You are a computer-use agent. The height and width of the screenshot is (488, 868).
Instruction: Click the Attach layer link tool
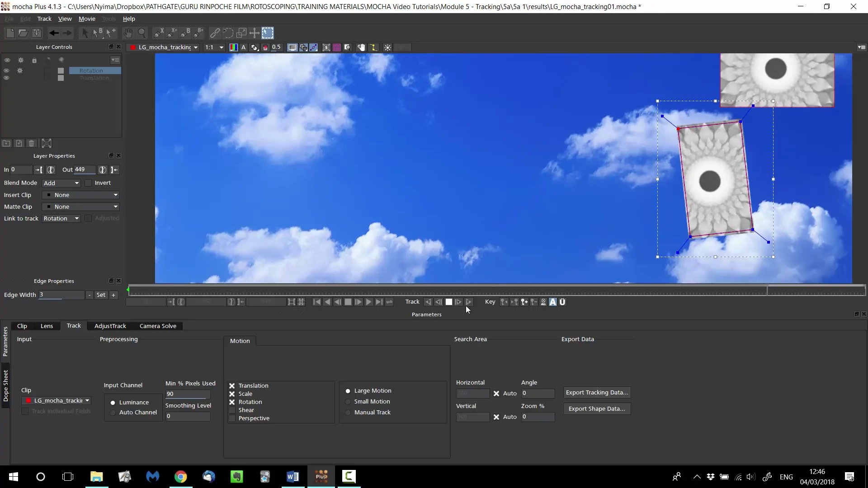tap(215, 33)
